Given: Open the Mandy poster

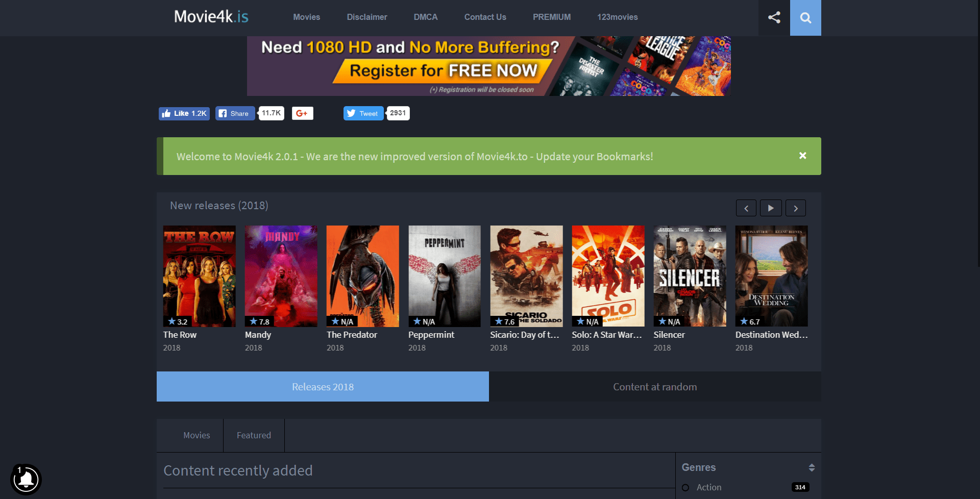Looking at the screenshot, I should (281, 276).
